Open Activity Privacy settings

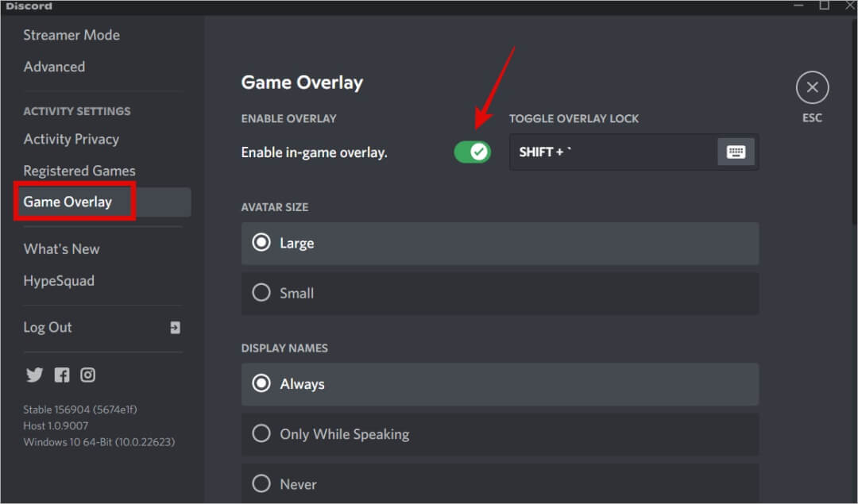(71, 139)
